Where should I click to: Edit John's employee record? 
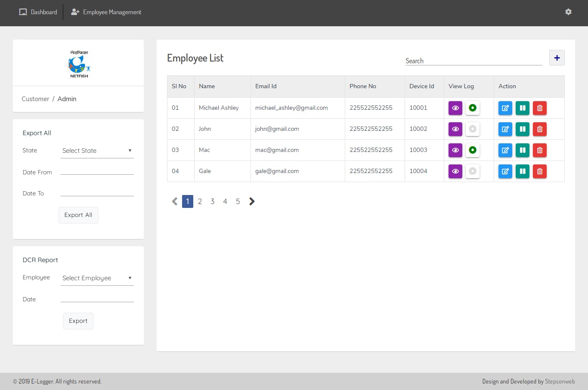(x=505, y=129)
